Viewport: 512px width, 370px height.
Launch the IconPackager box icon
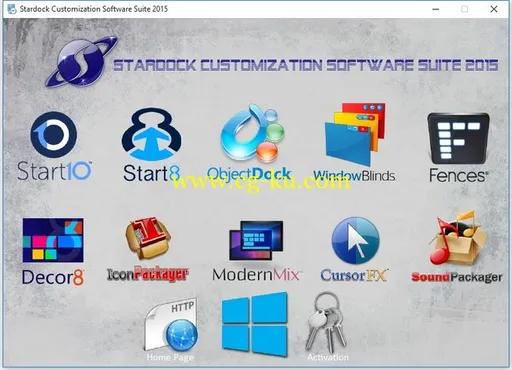148,238
